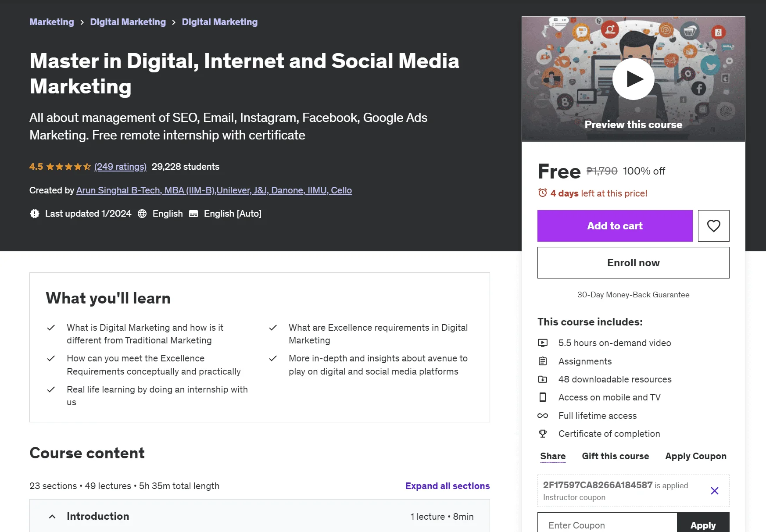The image size is (766, 532).
Task: Click the Full lifetime access text
Action: click(598, 416)
